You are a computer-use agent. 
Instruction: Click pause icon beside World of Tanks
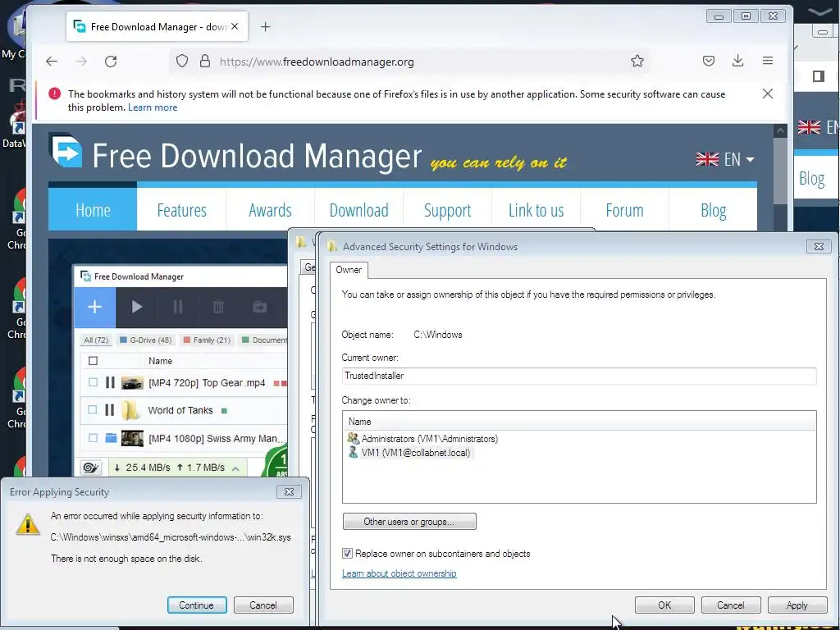110,410
